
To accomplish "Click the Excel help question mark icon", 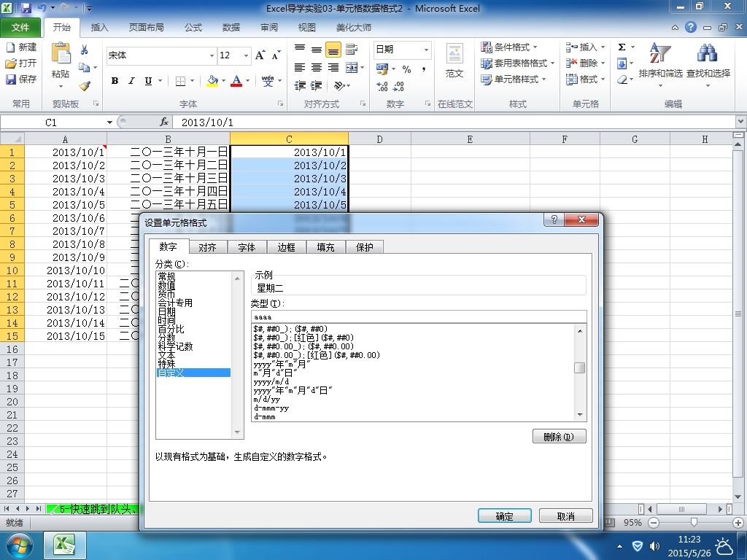I will [x=691, y=27].
